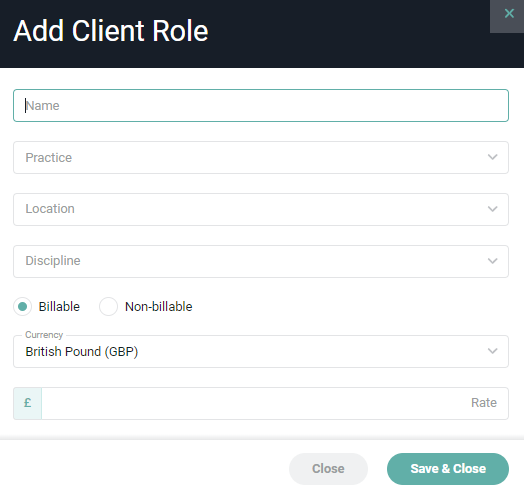Change the British Pound (GBP) currency selection
This screenshot has width=524, height=486.
pos(261,352)
